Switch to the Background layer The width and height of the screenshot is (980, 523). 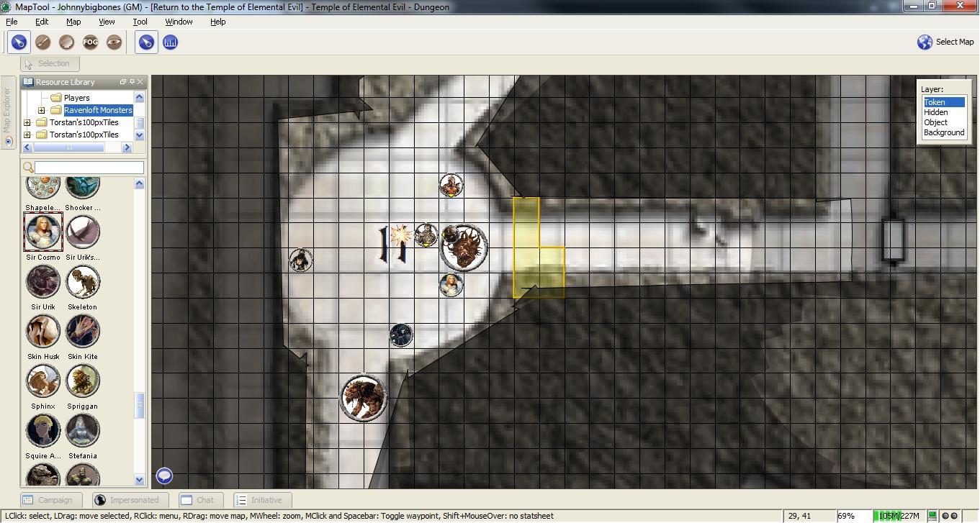pyautogui.click(x=943, y=132)
